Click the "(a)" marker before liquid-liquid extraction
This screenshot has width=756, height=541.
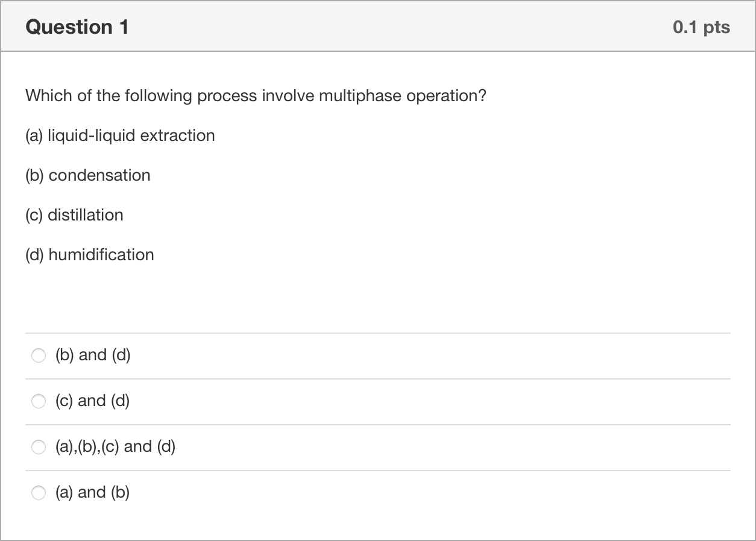[34, 136]
